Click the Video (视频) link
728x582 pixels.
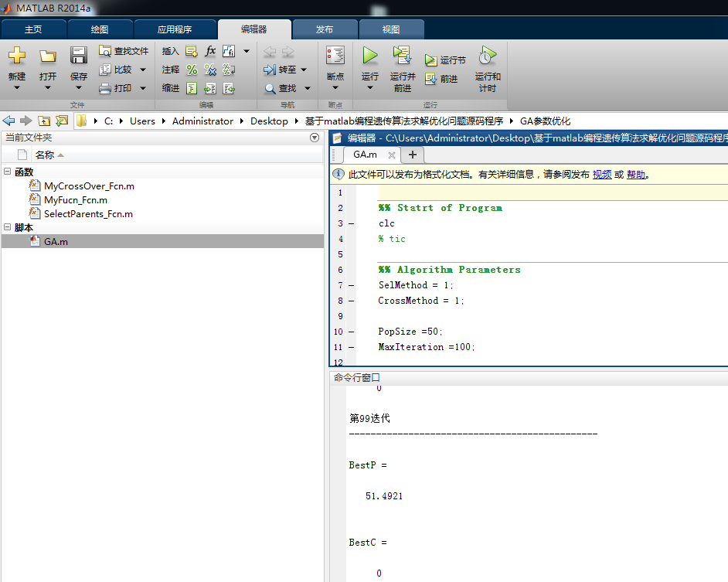602,175
